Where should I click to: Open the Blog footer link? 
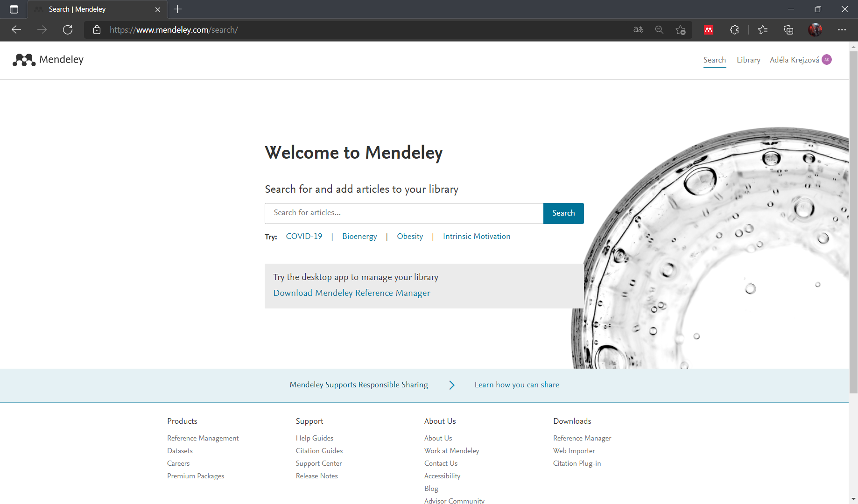[431, 489]
